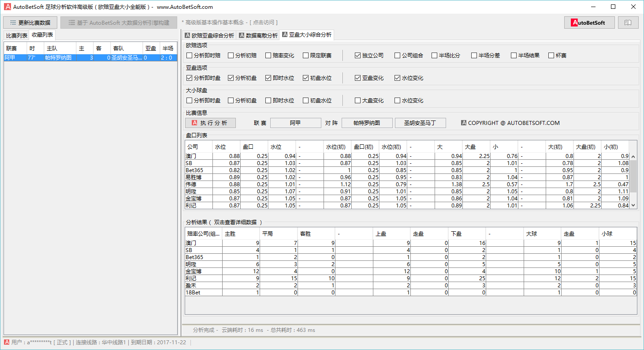Click the 帕特罗纳图 team button
Viewport: 644px width, 350px height.
tap(367, 123)
